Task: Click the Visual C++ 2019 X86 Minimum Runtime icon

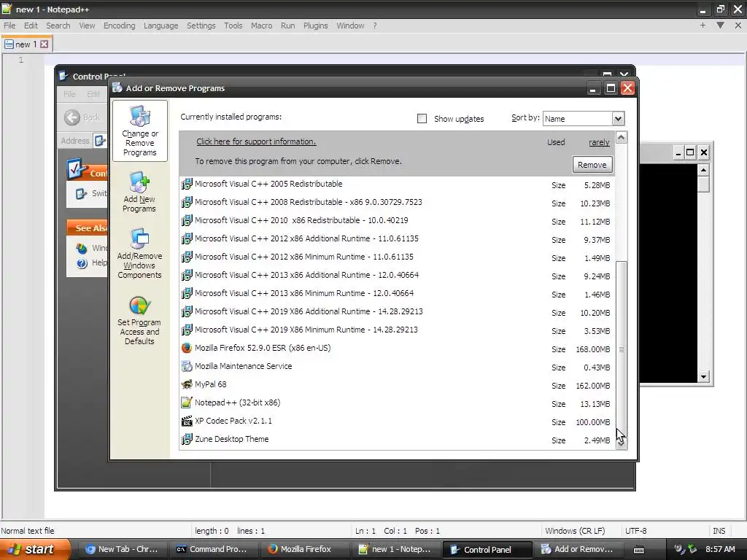Action: pos(187,330)
